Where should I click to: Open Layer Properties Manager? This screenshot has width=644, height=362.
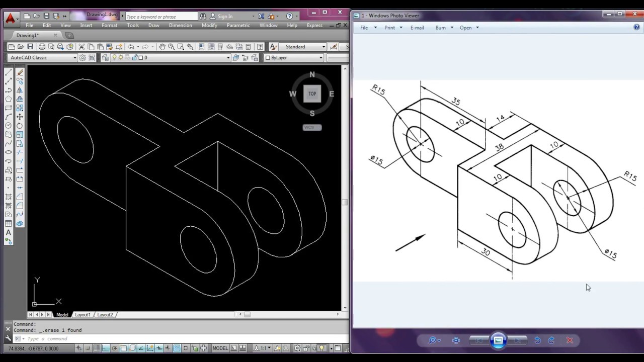(x=105, y=58)
